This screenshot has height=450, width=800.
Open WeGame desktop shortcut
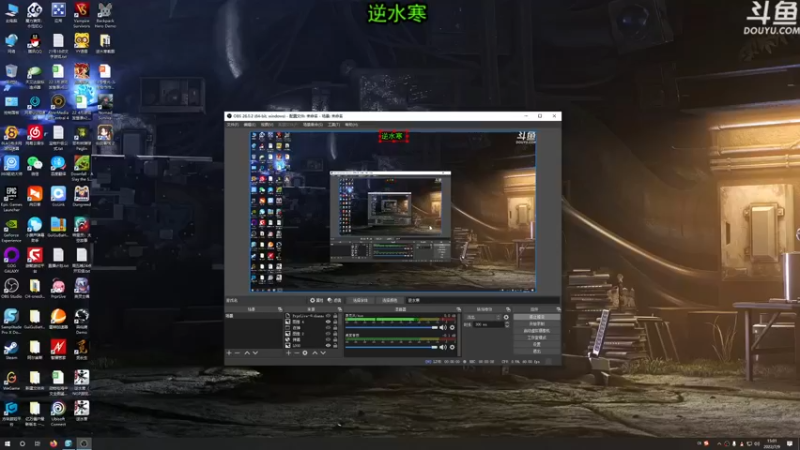(11, 380)
